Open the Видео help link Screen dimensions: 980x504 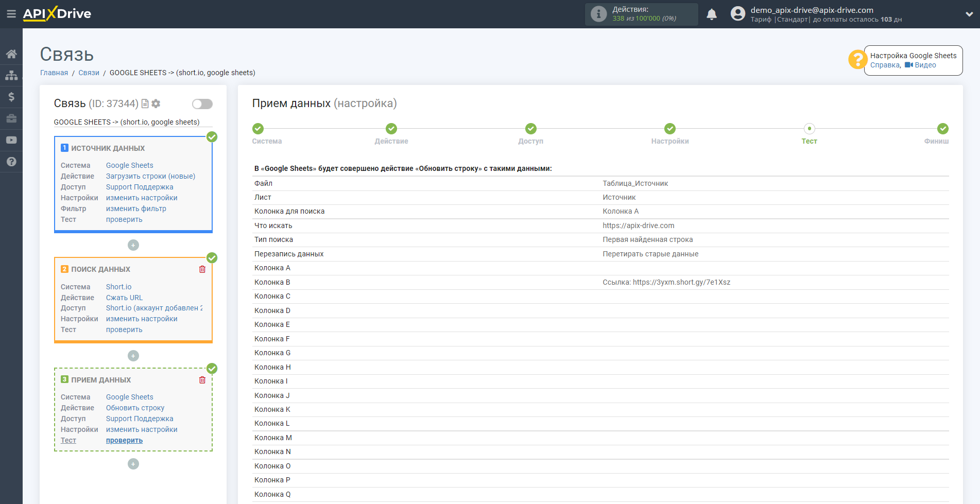tap(921, 65)
